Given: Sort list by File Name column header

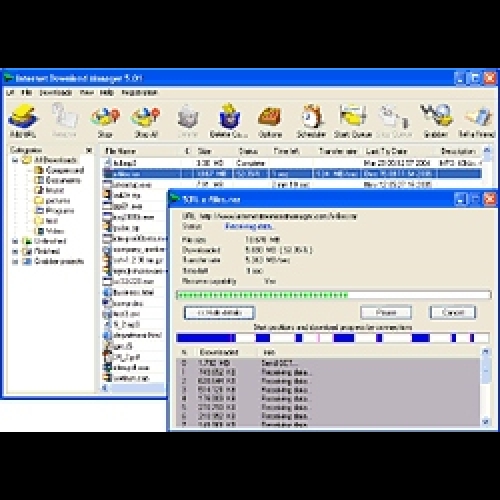Looking at the screenshot, I should pyautogui.click(x=142, y=151).
